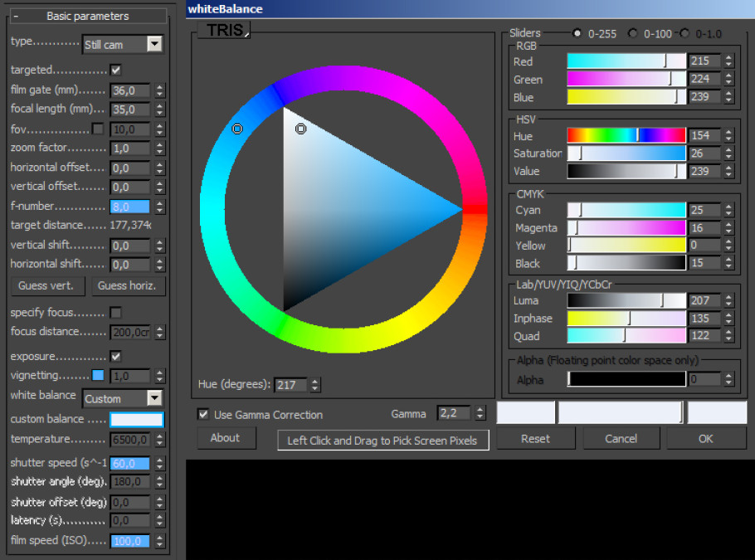Select the 0-255 sliders range
This screenshot has height=560, width=755.
tap(577, 33)
